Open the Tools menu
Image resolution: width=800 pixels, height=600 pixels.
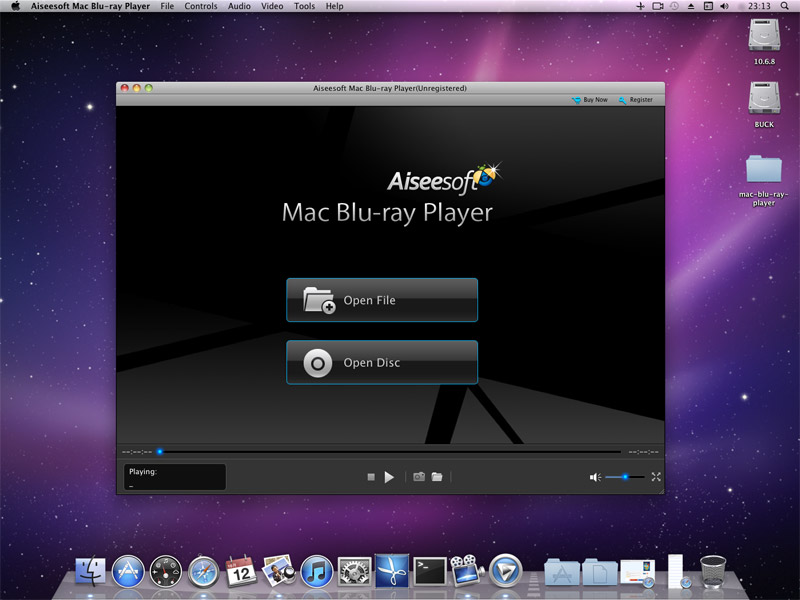click(x=304, y=6)
